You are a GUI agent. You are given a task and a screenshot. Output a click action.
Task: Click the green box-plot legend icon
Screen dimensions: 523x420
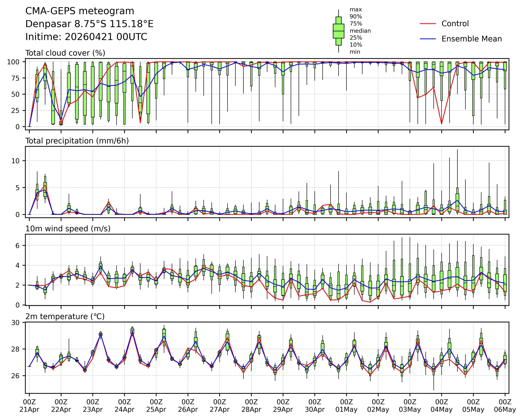(x=338, y=31)
